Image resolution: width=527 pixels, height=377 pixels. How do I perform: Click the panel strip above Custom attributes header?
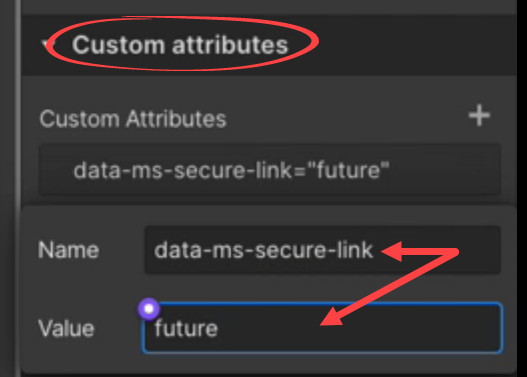click(x=269, y=7)
